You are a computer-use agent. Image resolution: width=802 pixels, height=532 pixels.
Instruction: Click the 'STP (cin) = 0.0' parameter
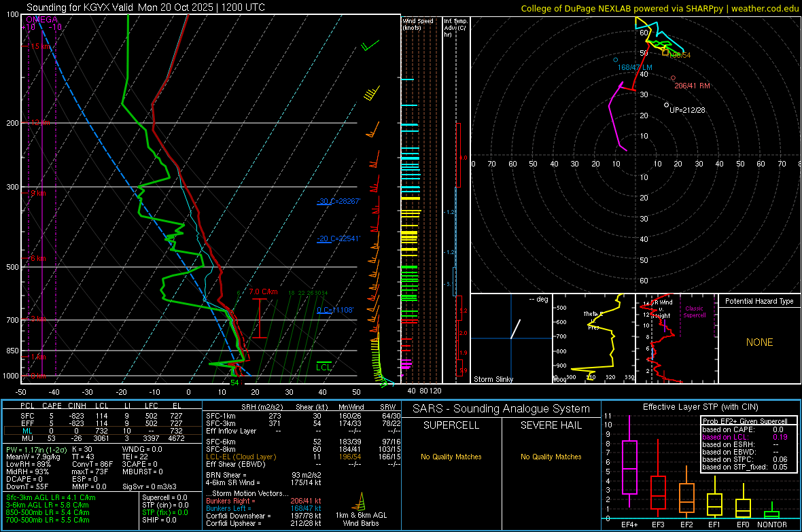click(x=165, y=505)
